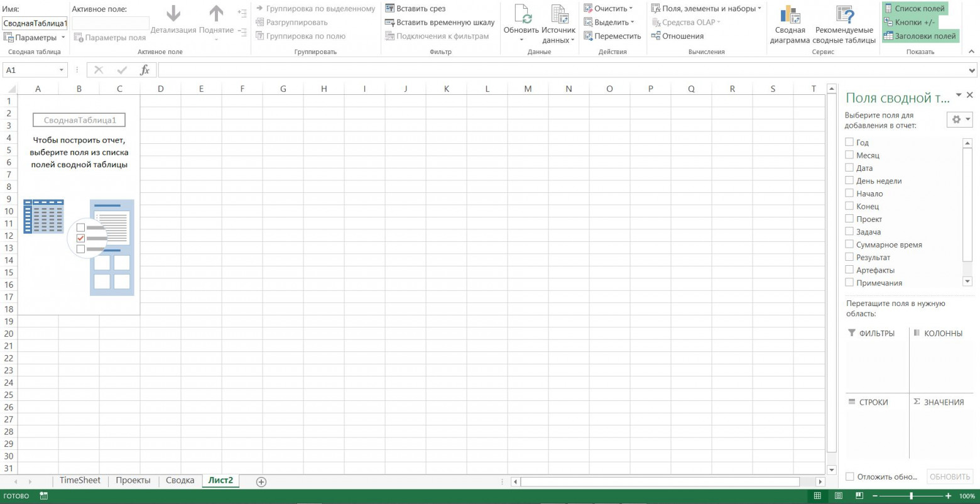980x504 pixels.
Task: Open Рекомендуемые сводные таблицы
Action: point(844,16)
